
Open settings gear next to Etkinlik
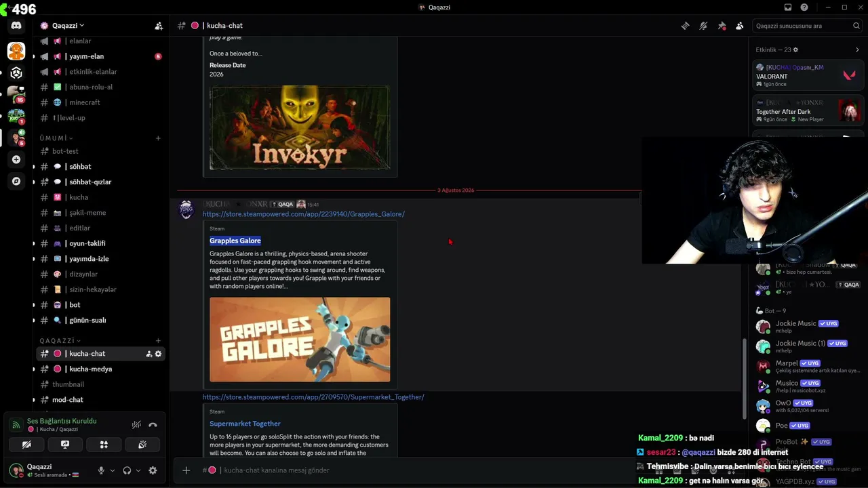(795, 49)
